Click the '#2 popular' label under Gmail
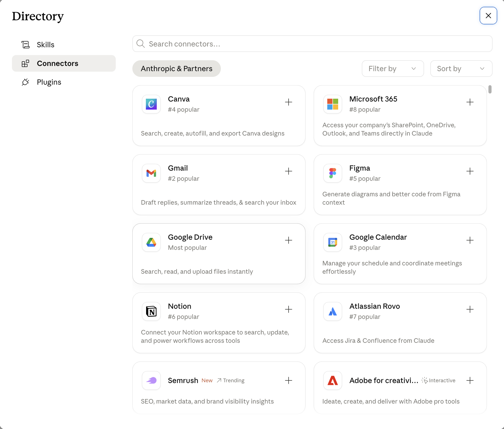The width and height of the screenshot is (504, 429). coord(183,178)
